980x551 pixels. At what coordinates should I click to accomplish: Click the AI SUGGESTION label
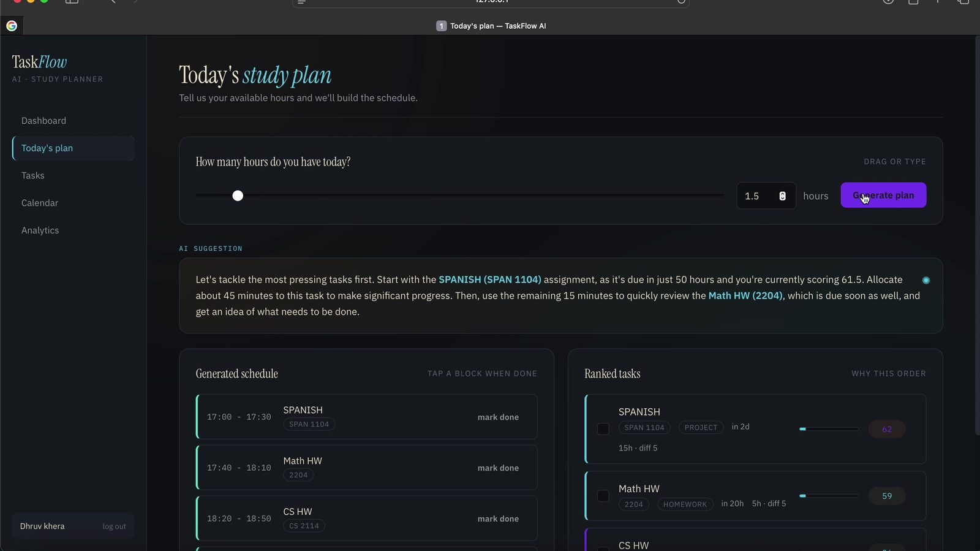[211, 249]
